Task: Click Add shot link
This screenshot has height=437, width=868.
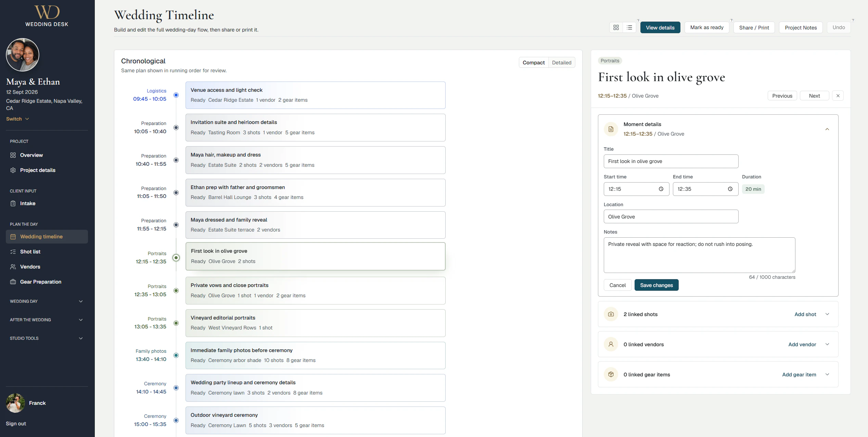Action: tap(805, 314)
